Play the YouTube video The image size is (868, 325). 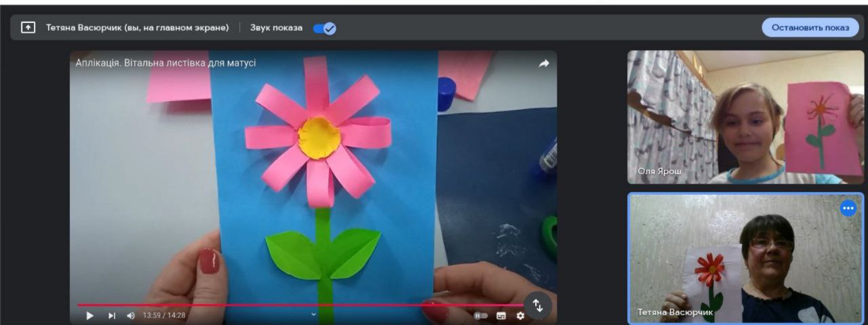click(90, 316)
